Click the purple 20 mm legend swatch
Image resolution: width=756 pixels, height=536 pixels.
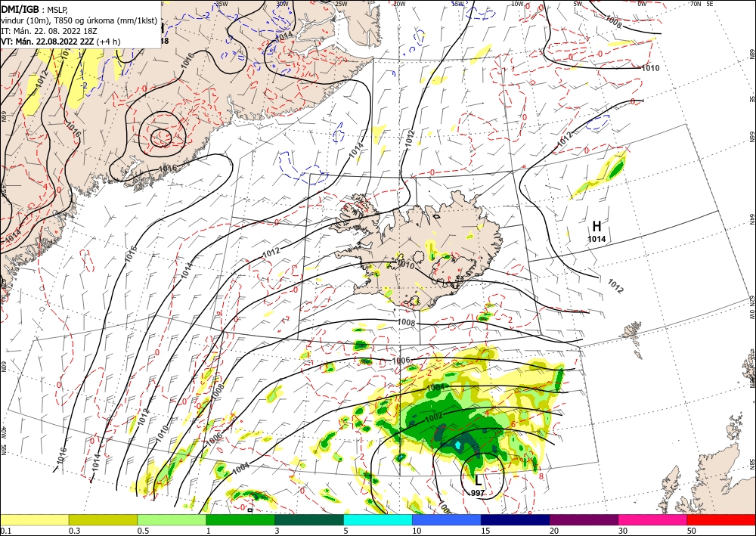point(584,519)
